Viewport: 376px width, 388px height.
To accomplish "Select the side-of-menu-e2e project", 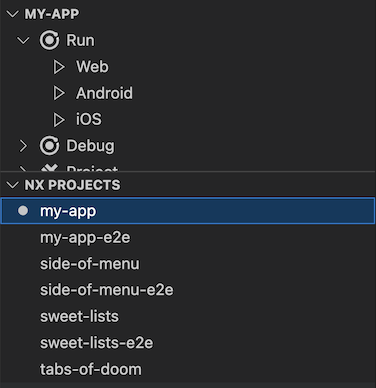I will click(188, 290).
